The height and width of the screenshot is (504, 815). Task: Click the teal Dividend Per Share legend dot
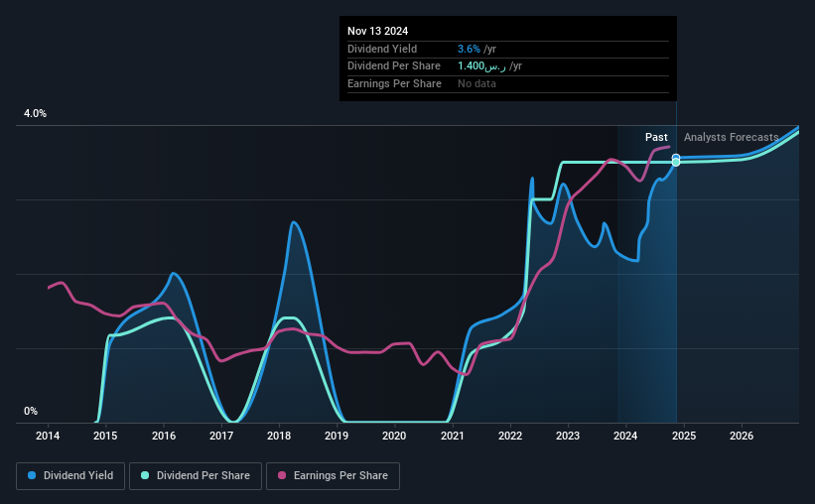tap(145, 475)
